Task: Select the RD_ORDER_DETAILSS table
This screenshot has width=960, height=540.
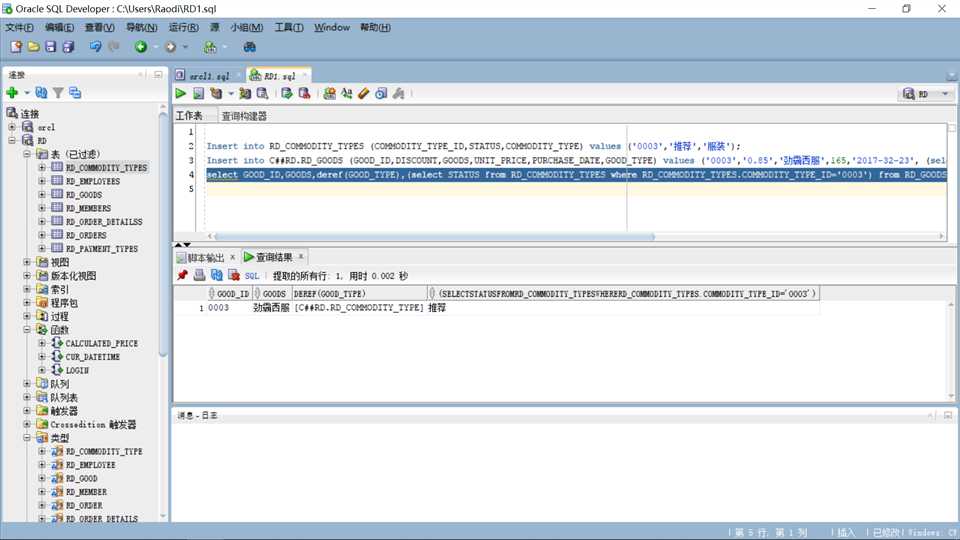Action: pyautogui.click(x=103, y=222)
